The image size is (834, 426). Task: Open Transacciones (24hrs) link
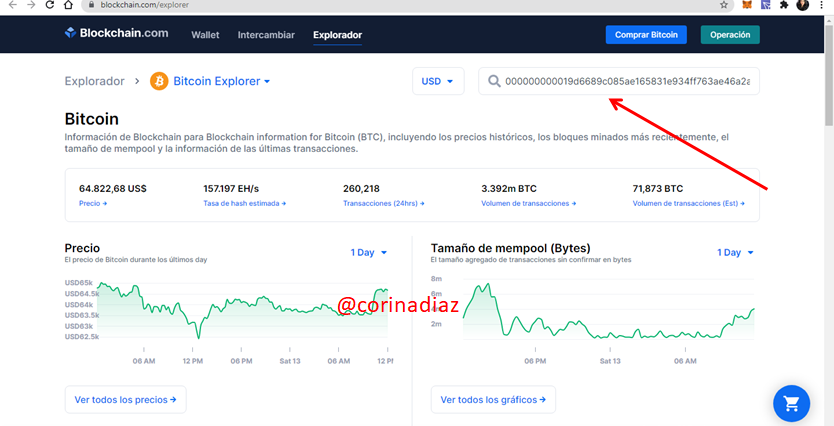383,203
